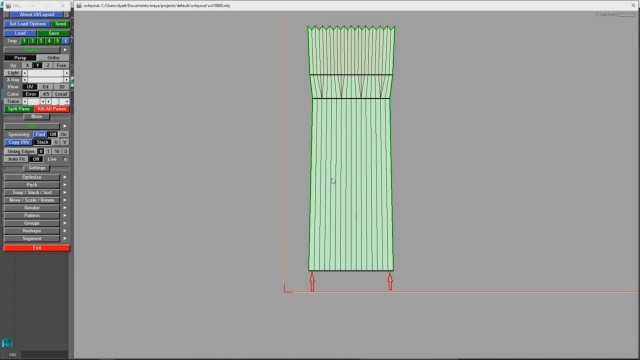640x360 pixels.
Task: Expand the Reshape section arrow
Action: click(65, 231)
